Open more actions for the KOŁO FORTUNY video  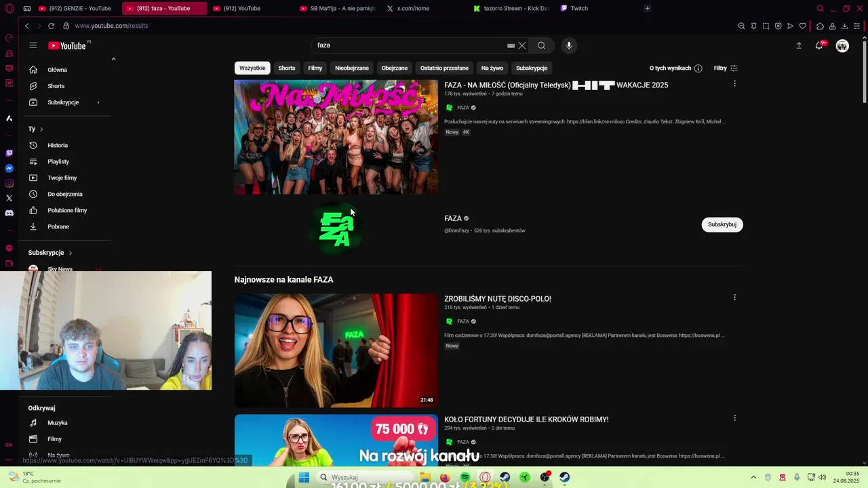click(x=734, y=418)
